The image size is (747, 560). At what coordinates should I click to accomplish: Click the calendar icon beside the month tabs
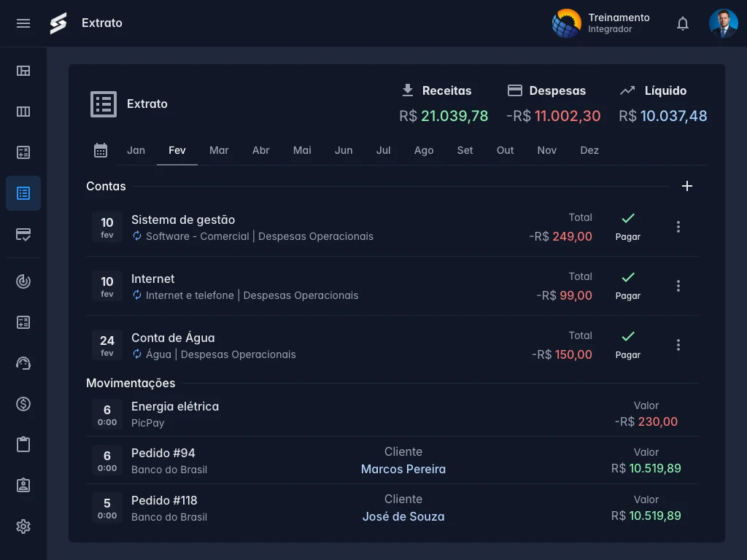click(101, 149)
